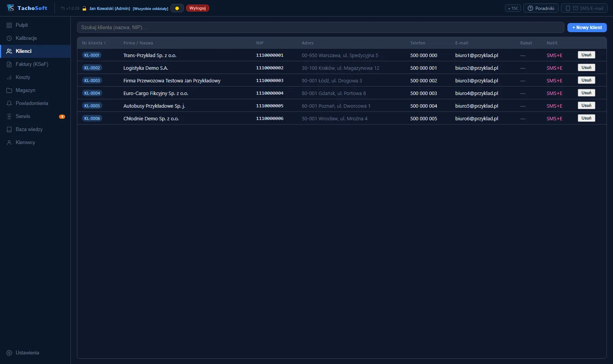613x364 pixels.
Task: Click the KL-0001 client number badge
Action: click(x=92, y=55)
